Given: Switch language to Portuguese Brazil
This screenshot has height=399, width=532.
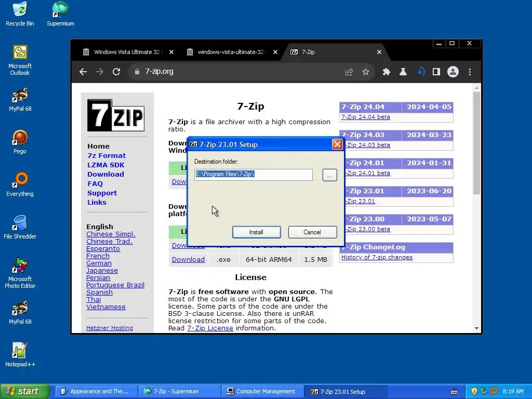Looking at the screenshot, I should coord(115,285).
